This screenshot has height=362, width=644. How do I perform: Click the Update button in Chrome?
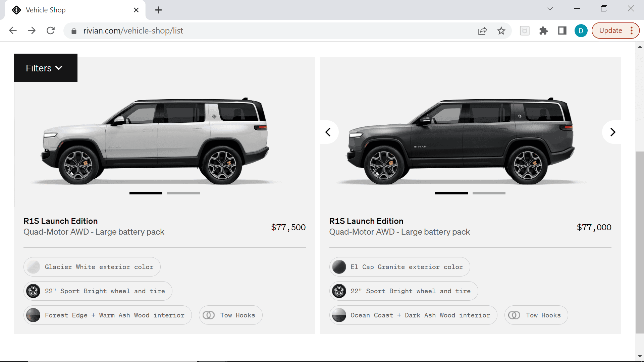tap(610, 31)
